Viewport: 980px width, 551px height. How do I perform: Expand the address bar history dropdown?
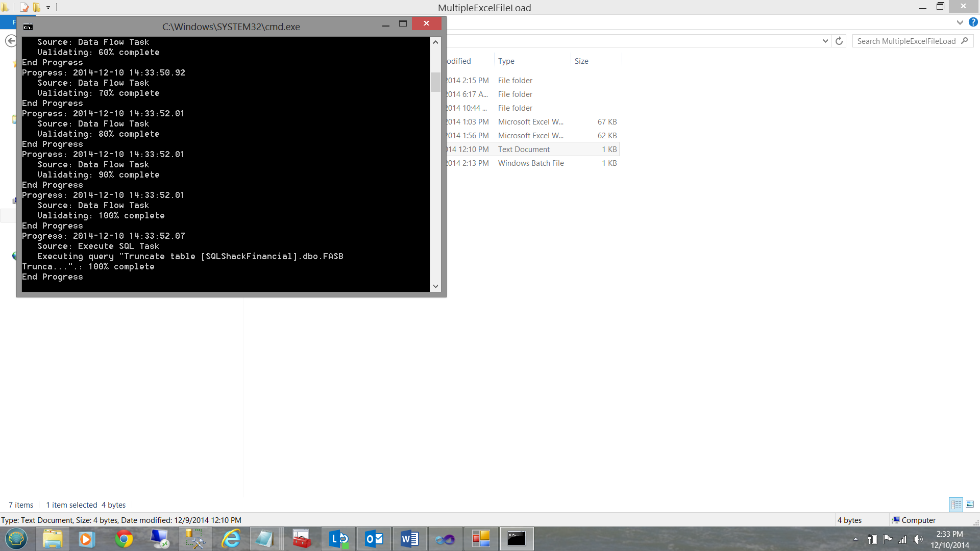(x=825, y=41)
